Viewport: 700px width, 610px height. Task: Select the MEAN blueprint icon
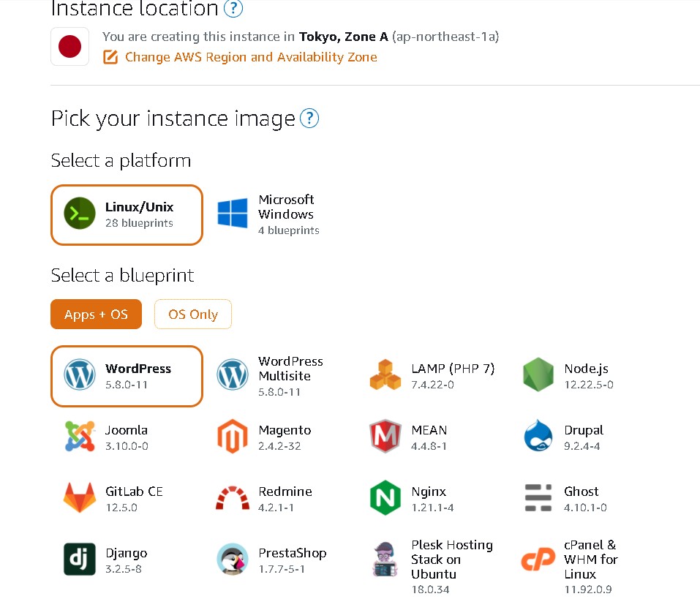[385, 437]
